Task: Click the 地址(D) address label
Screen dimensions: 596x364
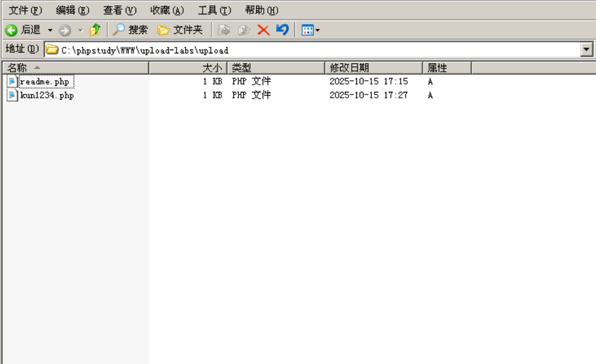Action: (x=22, y=49)
